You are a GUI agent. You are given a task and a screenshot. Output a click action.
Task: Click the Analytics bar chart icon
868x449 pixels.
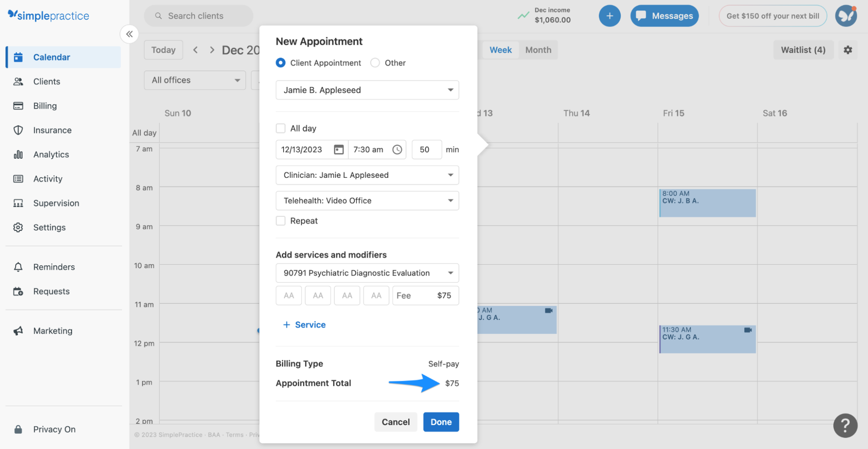pos(18,154)
